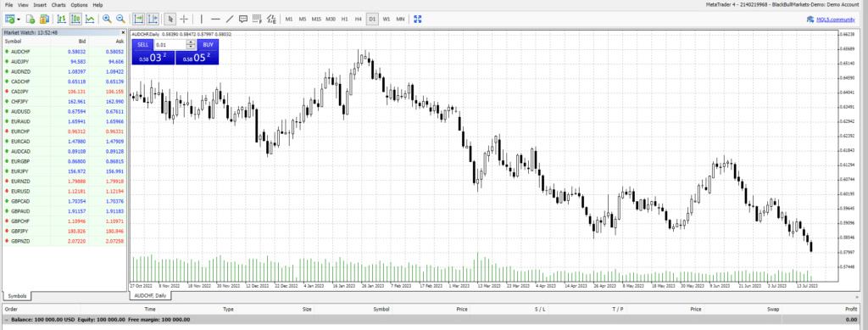Click the Bid column header
The image size is (868, 330).
tap(82, 42)
